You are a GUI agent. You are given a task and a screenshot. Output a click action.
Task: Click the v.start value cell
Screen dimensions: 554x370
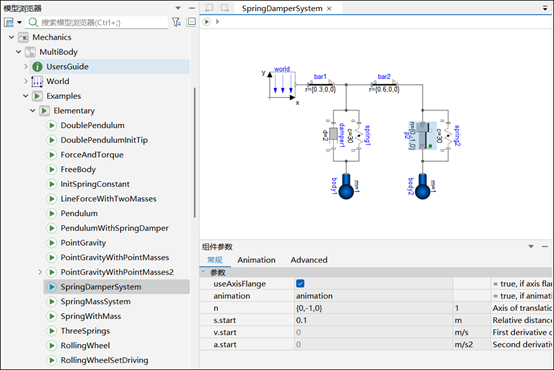coord(373,332)
